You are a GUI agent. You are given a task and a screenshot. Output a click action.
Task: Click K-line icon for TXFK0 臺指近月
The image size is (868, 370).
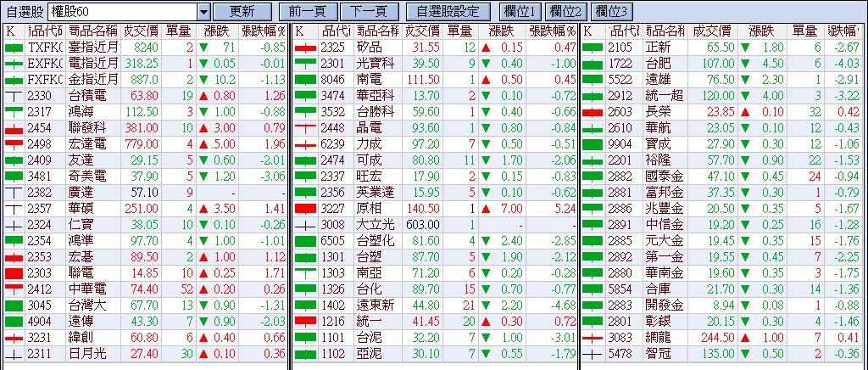click(x=14, y=48)
